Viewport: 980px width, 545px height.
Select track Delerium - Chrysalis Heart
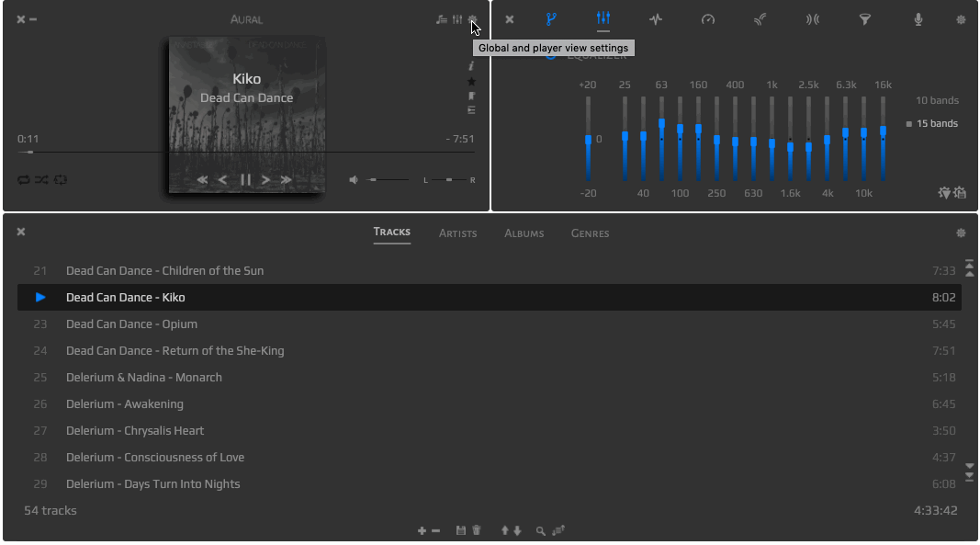pos(490,430)
